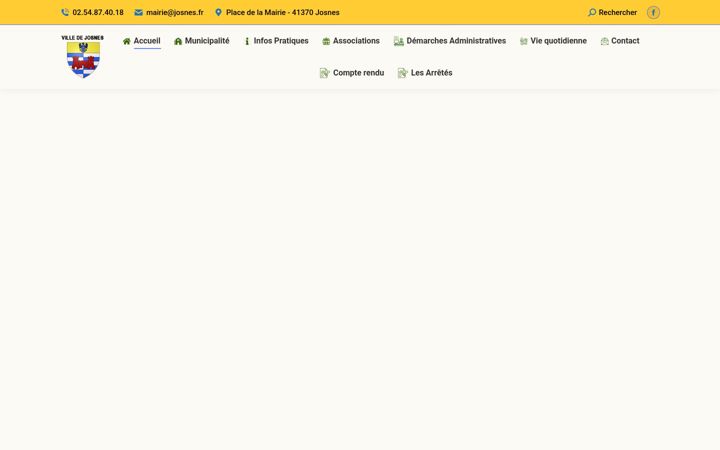Call the phone number 02.54.87.40.18

point(98,12)
